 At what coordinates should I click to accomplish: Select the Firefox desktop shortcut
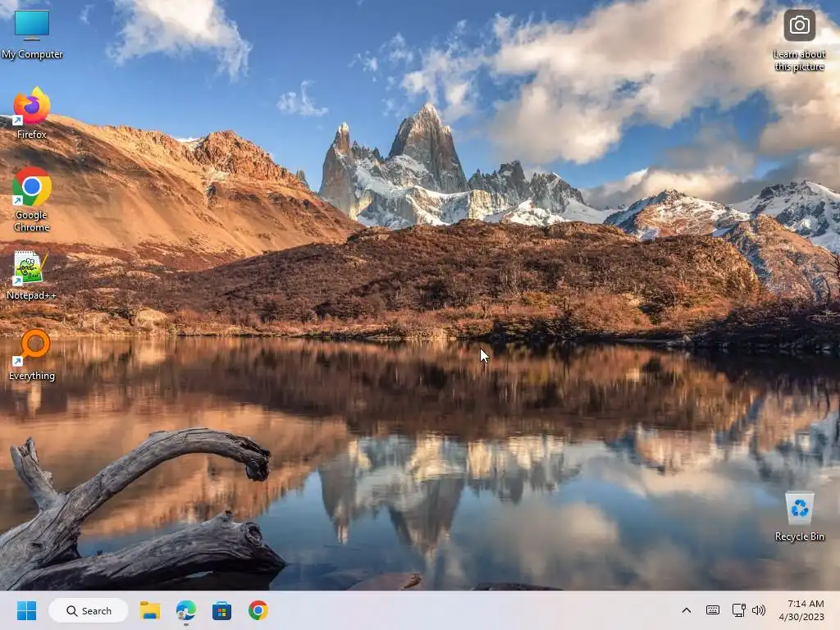(32, 112)
